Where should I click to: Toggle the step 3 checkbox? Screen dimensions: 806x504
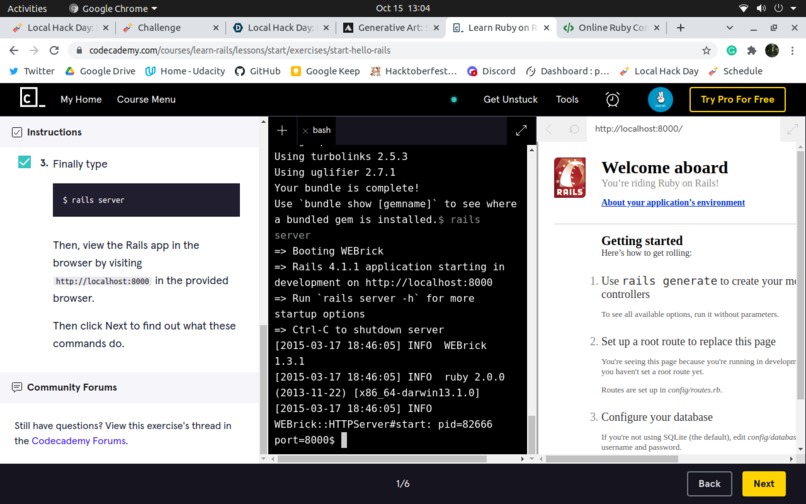click(x=24, y=162)
